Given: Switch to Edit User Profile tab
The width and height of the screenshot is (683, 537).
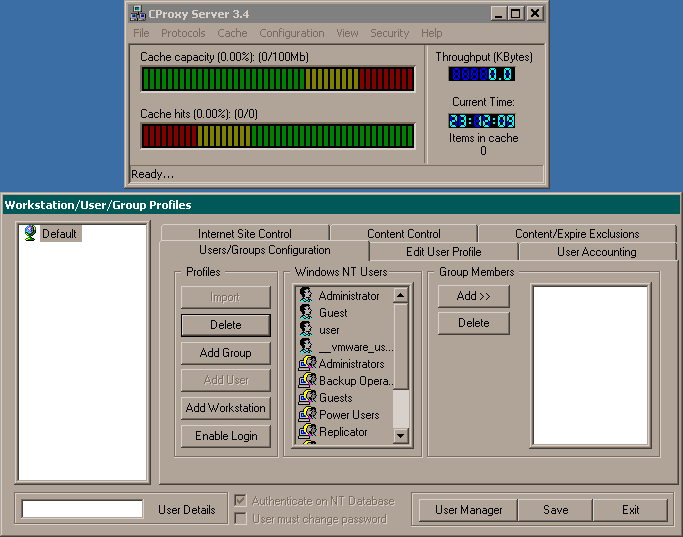Looking at the screenshot, I should tap(443, 252).
